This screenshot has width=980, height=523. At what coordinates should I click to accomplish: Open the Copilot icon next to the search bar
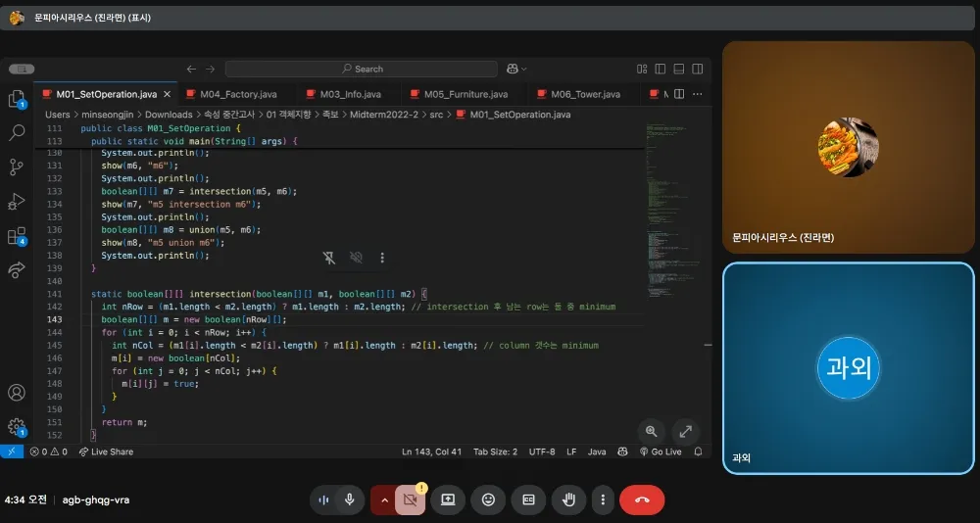coord(513,69)
